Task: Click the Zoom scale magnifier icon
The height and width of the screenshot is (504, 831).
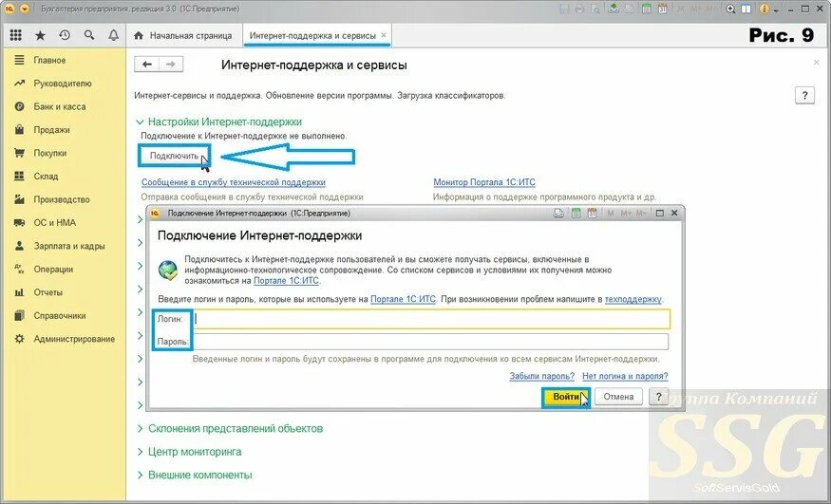Action: click(730, 9)
